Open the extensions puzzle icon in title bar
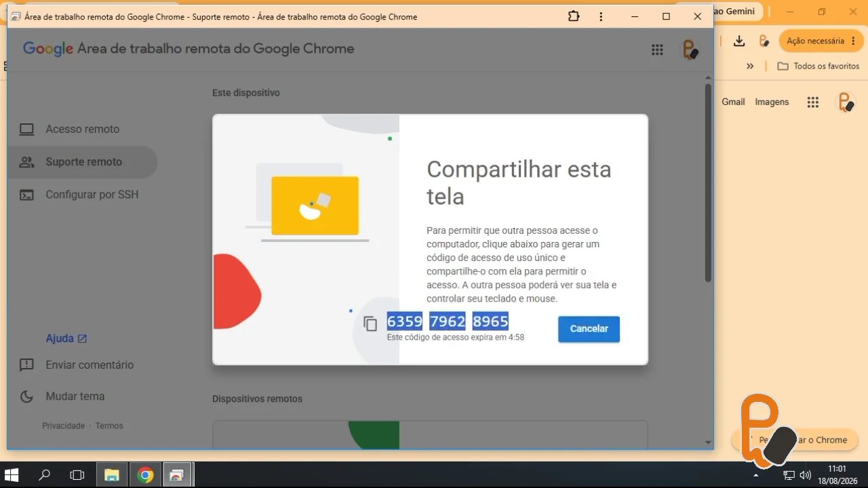 [574, 16]
